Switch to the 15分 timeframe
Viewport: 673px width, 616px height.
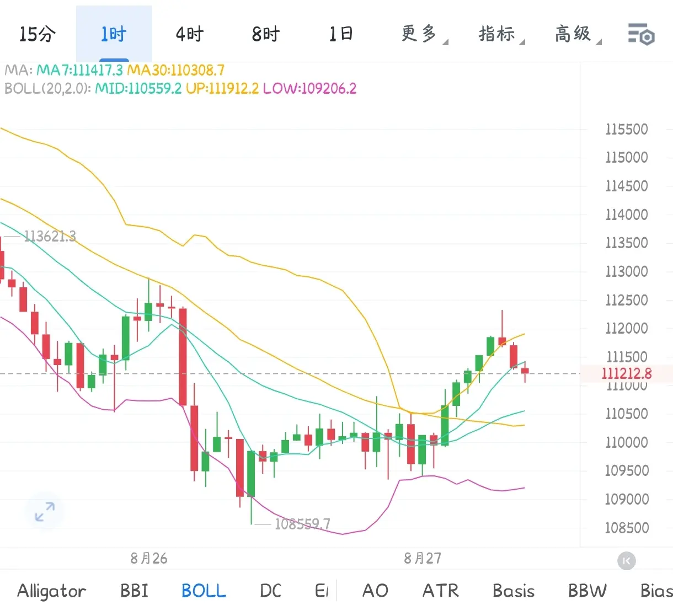pos(38,34)
